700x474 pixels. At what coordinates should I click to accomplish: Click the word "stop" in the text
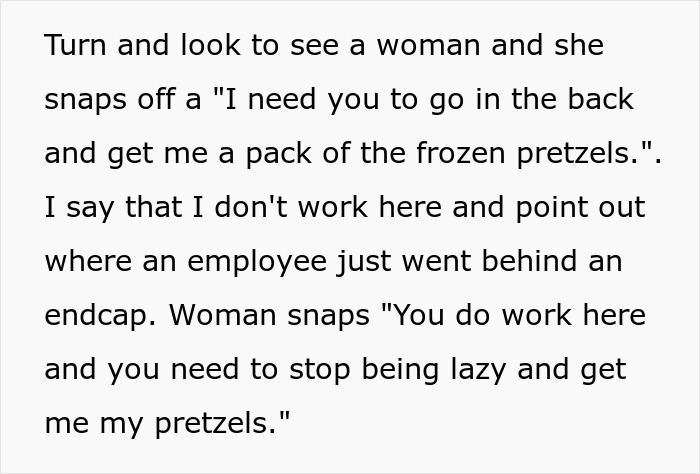point(322,370)
